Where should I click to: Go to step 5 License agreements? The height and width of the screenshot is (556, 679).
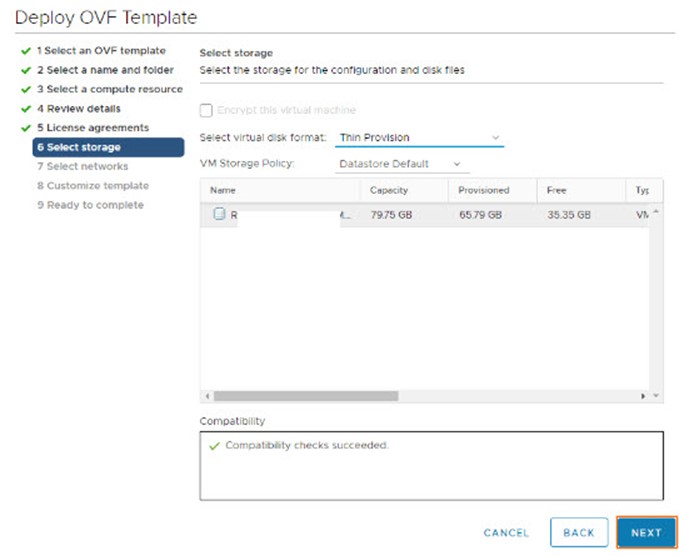click(x=93, y=128)
